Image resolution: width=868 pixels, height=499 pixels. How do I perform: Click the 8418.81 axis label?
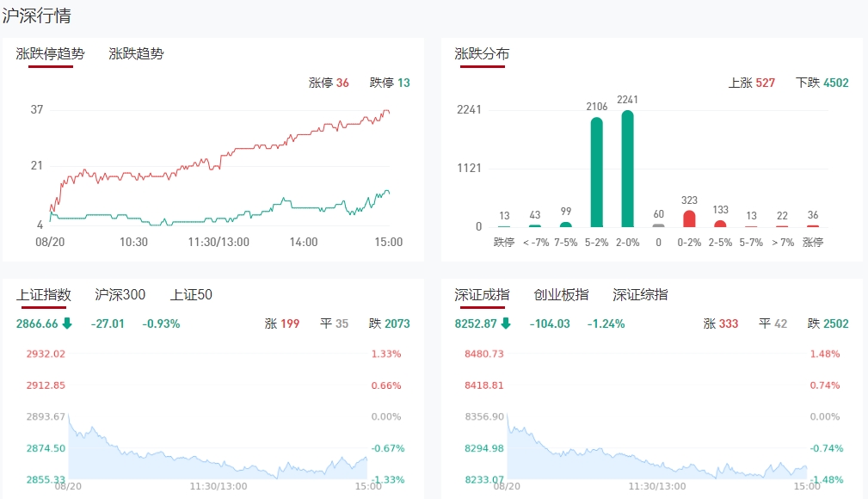[484, 385]
